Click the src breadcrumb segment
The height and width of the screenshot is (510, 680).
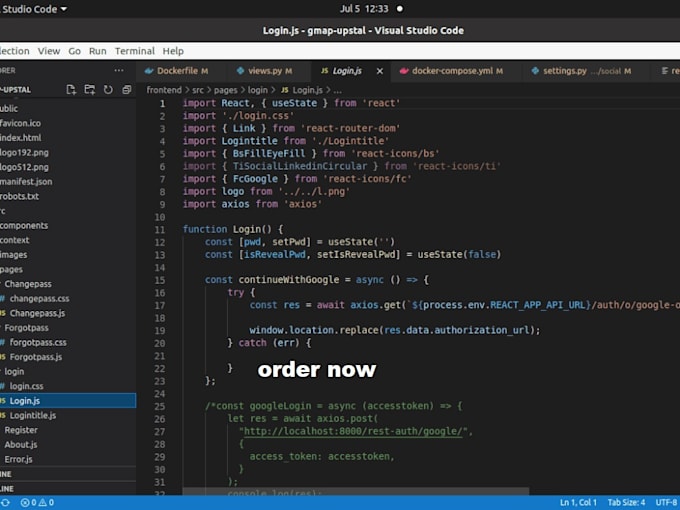198,90
